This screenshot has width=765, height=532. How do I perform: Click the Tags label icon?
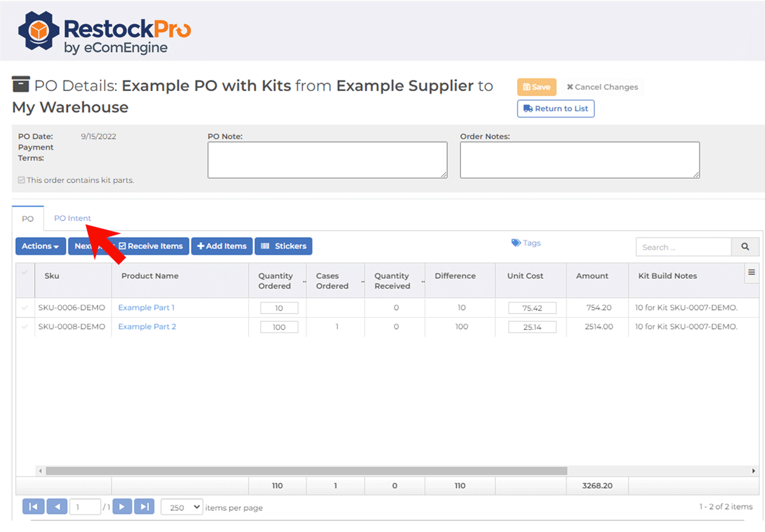(516, 243)
